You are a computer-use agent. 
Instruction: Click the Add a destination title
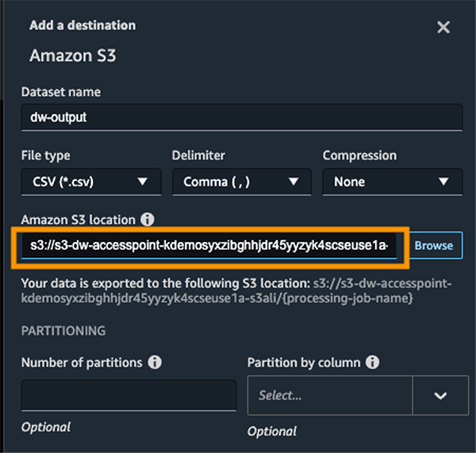tap(83, 25)
